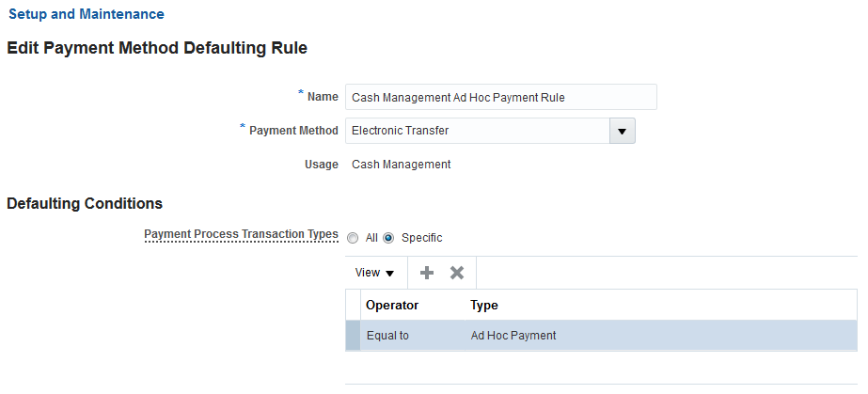This screenshot has height=394, width=868.
Task: Open the View menu
Action: click(374, 273)
